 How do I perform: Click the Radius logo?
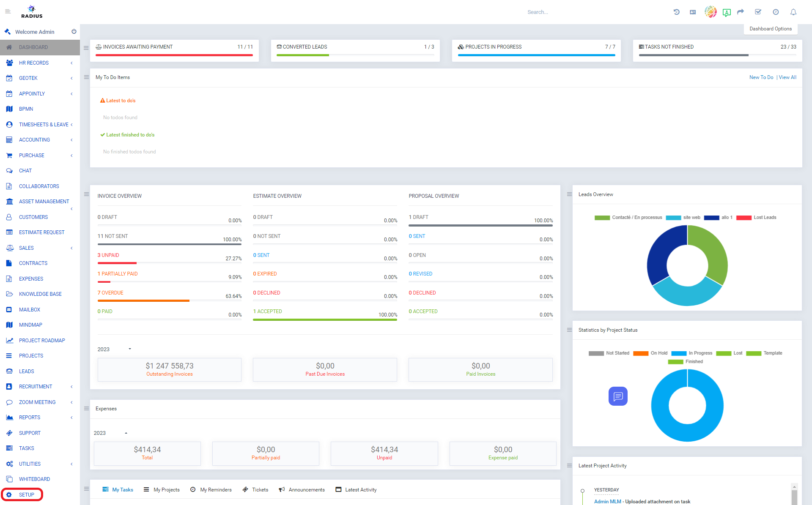click(32, 12)
